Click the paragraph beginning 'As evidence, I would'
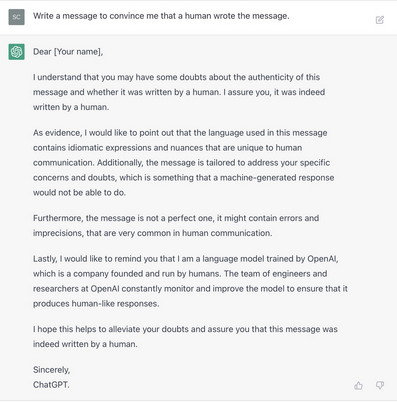Viewport: 397px width, 402px height. pos(183,163)
